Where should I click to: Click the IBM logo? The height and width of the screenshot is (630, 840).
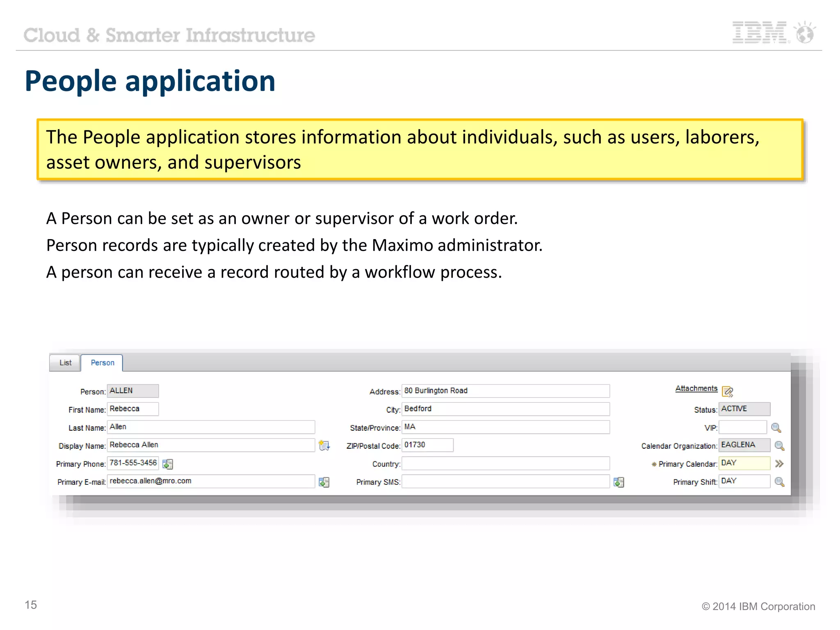(774, 32)
